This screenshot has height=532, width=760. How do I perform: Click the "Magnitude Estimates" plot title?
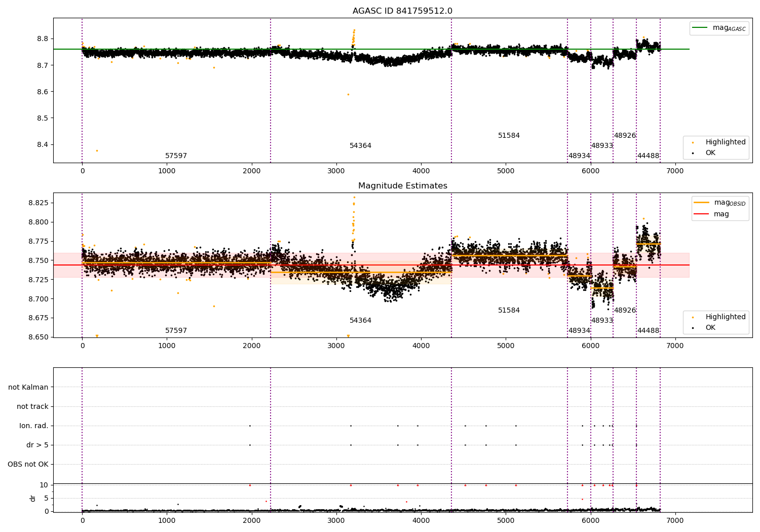(402, 186)
